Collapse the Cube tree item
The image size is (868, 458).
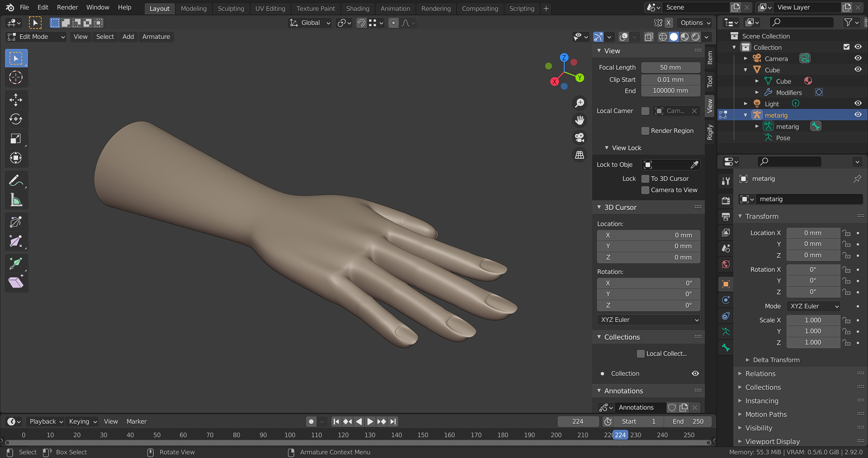(x=745, y=70)
